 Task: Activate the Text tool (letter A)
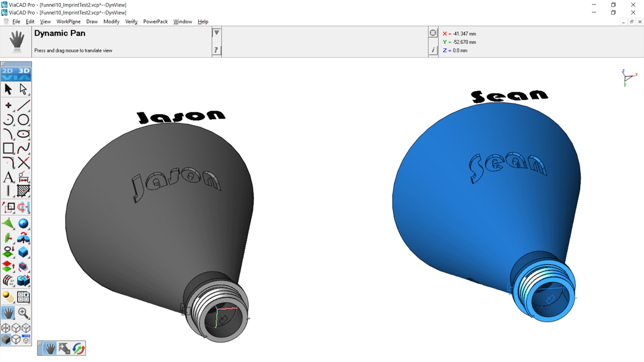click(x=8, y=177)
